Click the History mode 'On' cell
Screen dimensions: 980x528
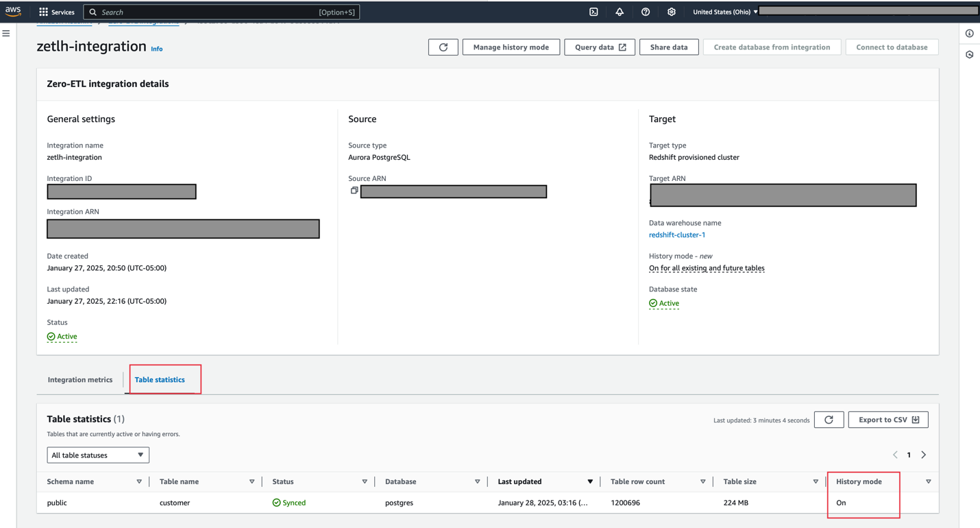point(841,503)
